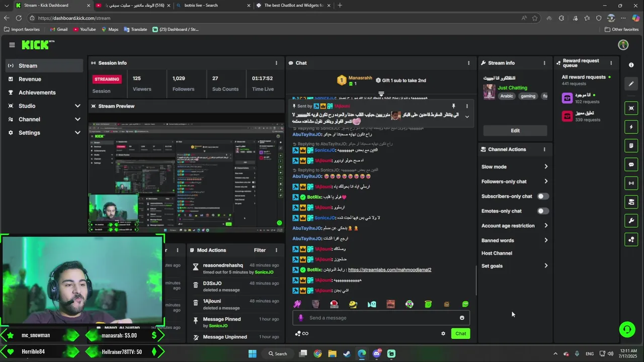Screen dimensions: 644x362
Task: Unpin message using the pin icon
Action: [x=453, y=106]
